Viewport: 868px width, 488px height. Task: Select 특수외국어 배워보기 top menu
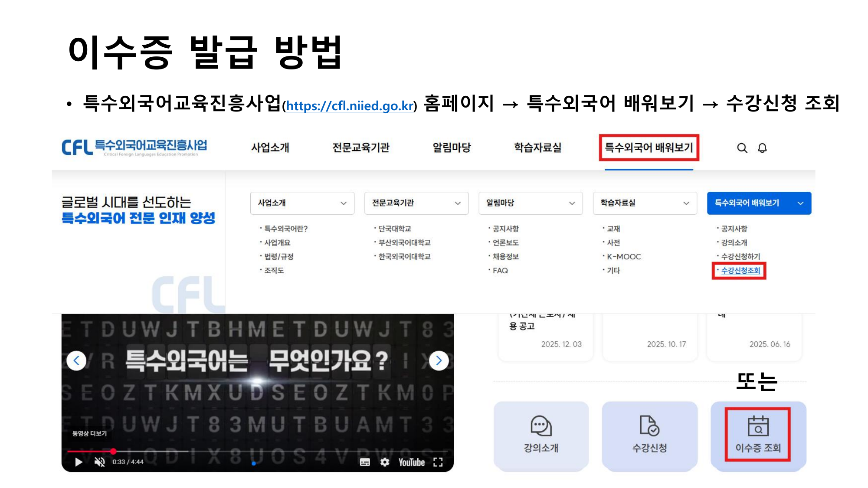[x=649, y=148]
